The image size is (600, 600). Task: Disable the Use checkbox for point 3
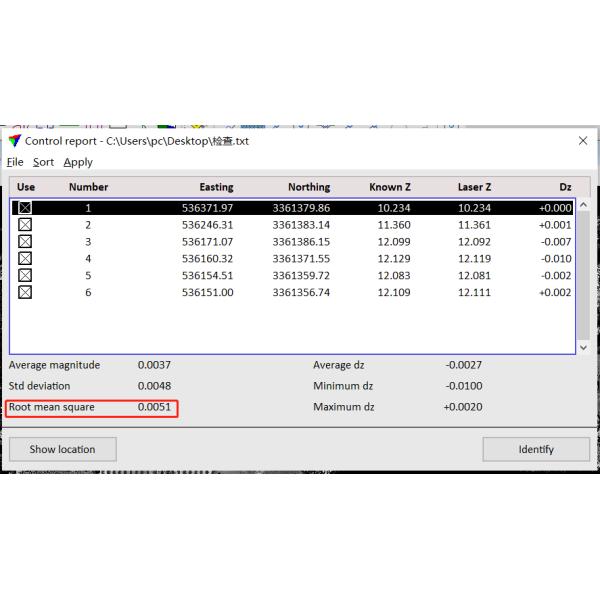(25, 242)
